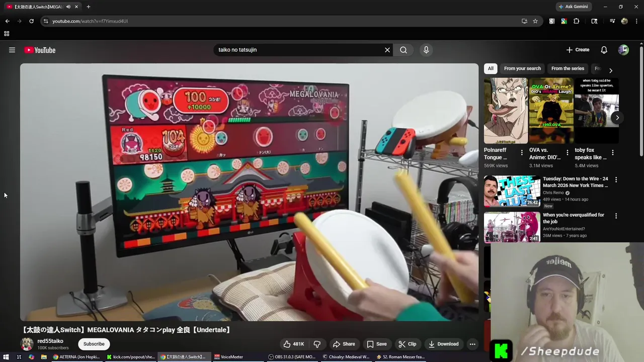Download the video
The width and height of the screenshot is (644, 362).
tap(443, 344)
